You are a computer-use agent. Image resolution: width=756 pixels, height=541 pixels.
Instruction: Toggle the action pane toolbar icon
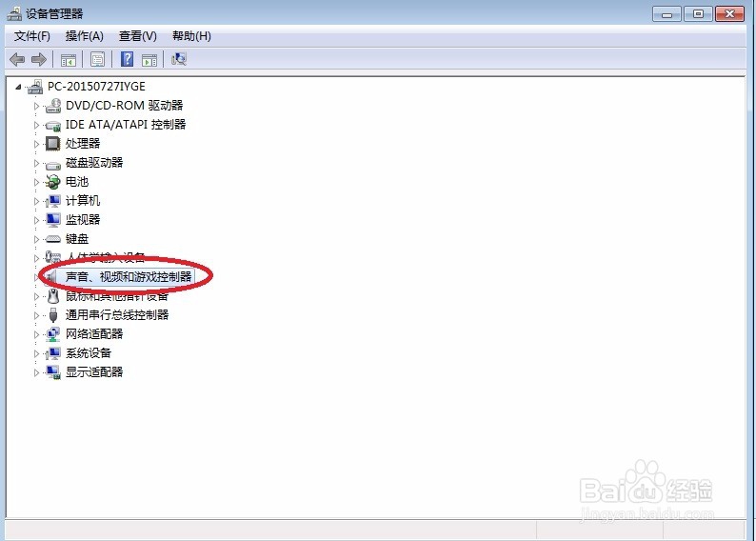(149, 60)
